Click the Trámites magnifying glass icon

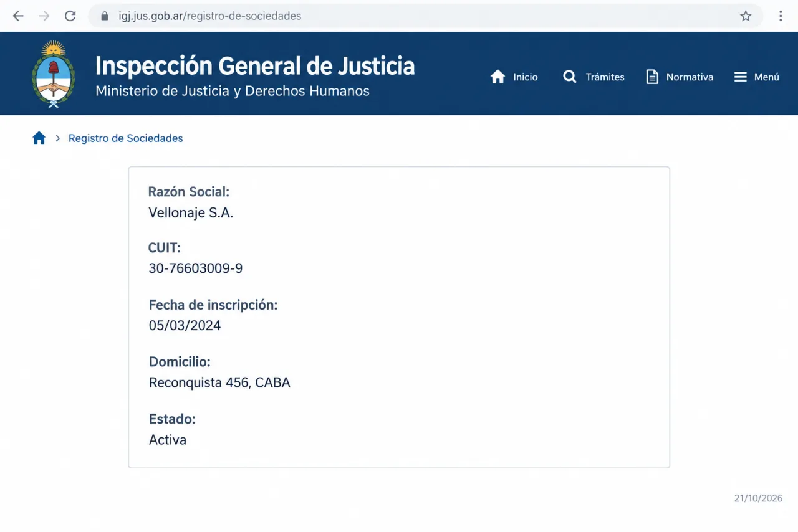pos(570,77)
